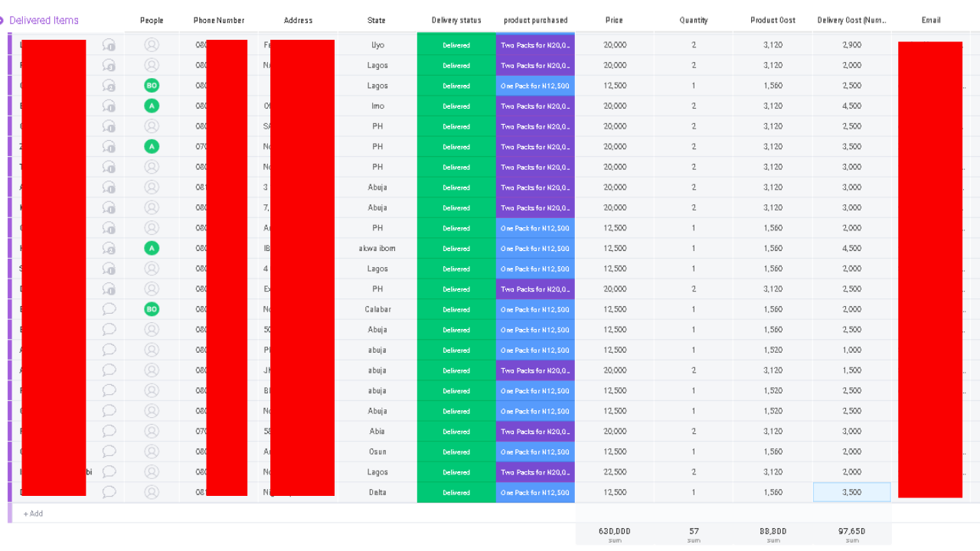
Task: Open the Delivered Items group title
Action: pos(44,21)
